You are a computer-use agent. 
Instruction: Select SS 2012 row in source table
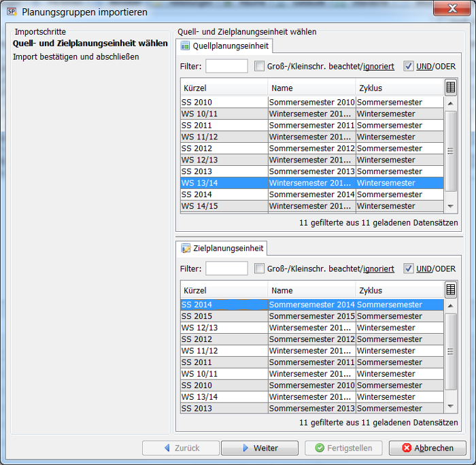[312, 148]
